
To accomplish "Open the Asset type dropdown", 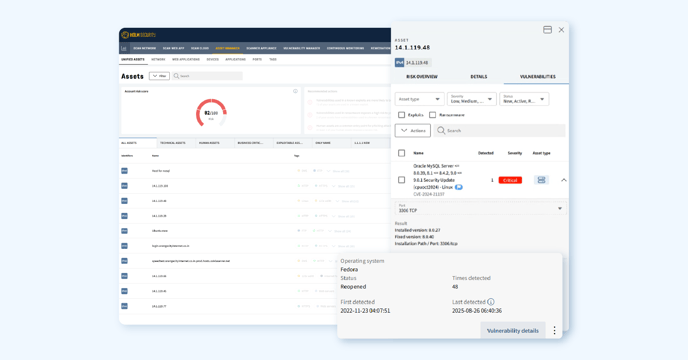I will pyautogui.click(x=419, y=99).
